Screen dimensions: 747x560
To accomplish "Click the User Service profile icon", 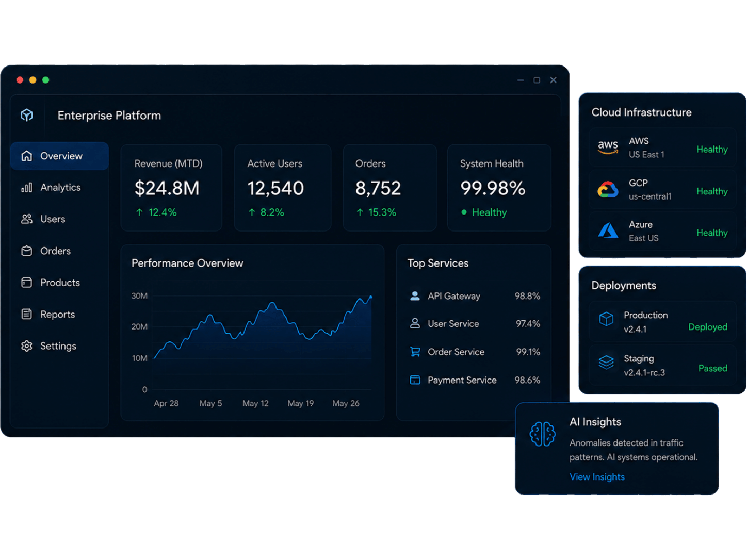I will click(415, 323).
